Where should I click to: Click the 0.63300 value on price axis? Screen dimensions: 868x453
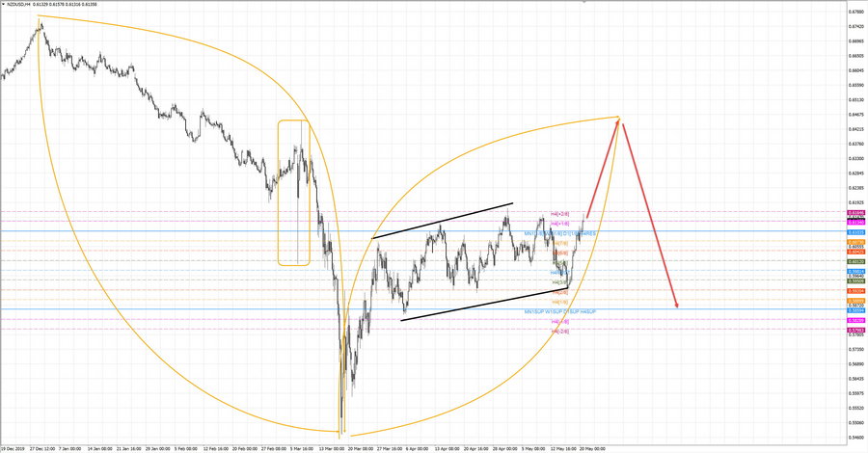(x=855, y=159)
